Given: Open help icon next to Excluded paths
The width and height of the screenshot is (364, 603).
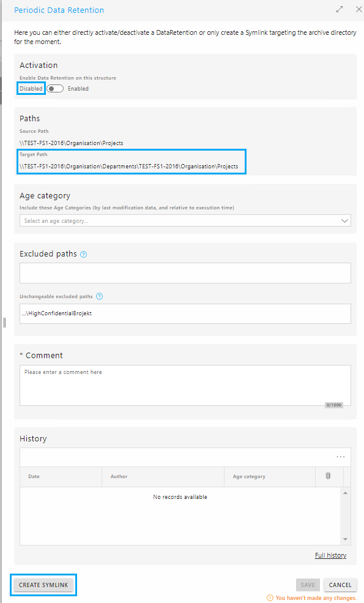Looking at the screenshot, I should (x=83, y=254).
